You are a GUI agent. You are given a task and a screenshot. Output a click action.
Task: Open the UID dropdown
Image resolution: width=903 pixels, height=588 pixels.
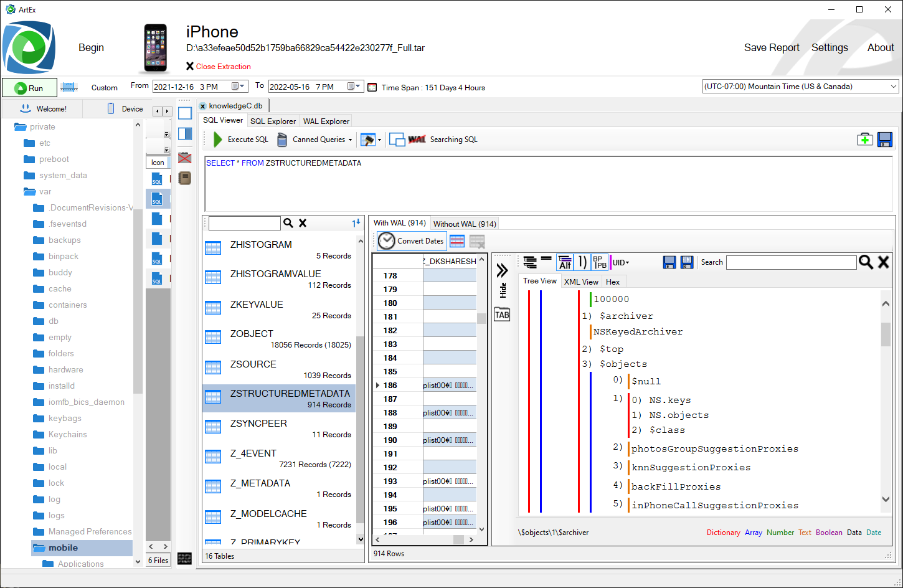click(x=620, y=262)
